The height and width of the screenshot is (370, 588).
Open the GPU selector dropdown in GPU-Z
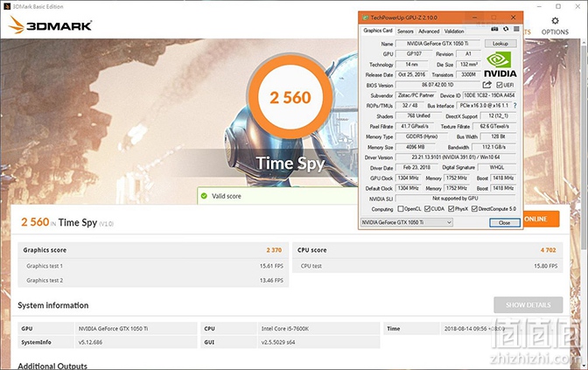407,222
